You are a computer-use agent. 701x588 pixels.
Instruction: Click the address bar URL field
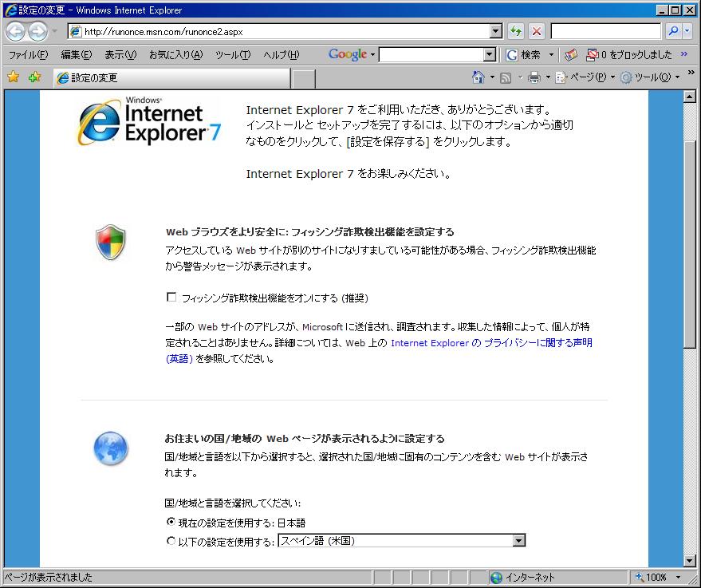coord(279,31)
